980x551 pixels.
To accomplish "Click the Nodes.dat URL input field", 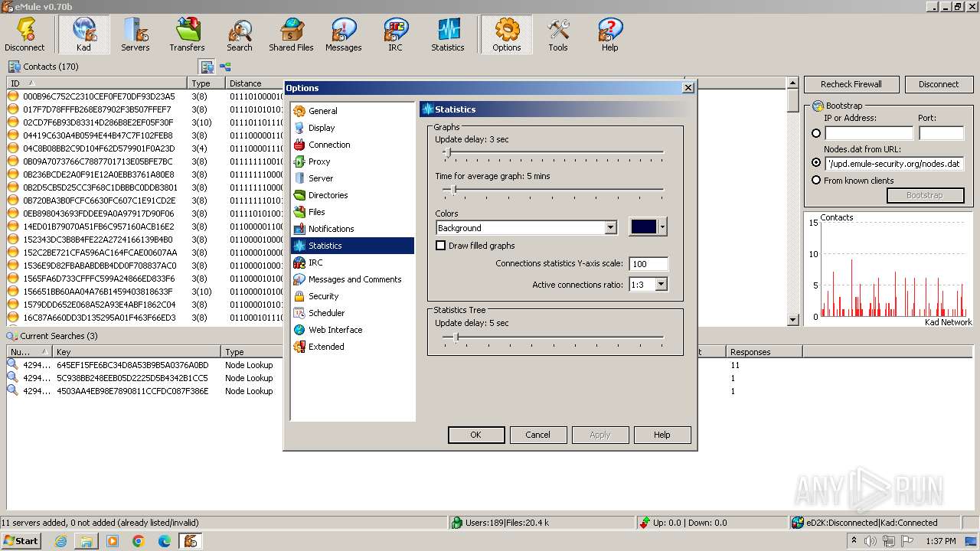I will (894, 164).
